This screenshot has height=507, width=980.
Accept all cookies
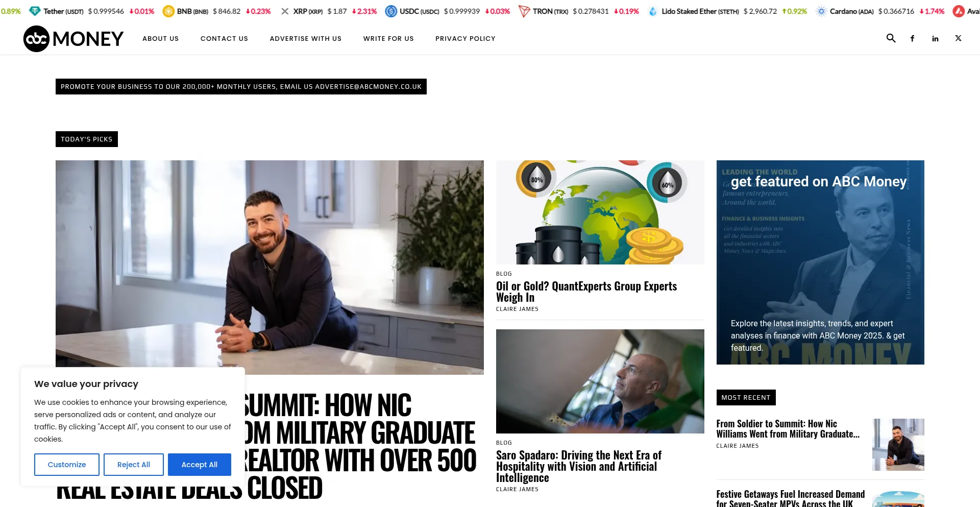coord(200,465)
